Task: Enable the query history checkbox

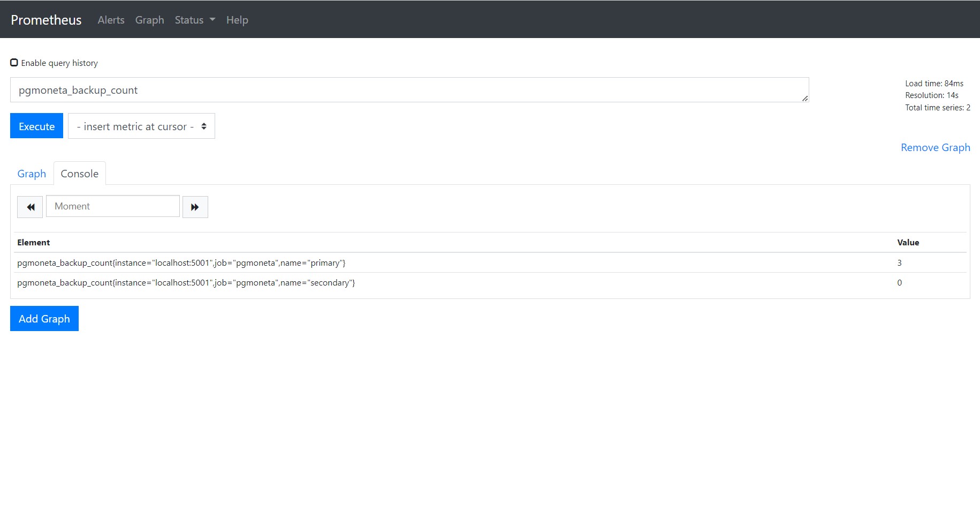Action: pyautogui.click(x=14, y=63)
